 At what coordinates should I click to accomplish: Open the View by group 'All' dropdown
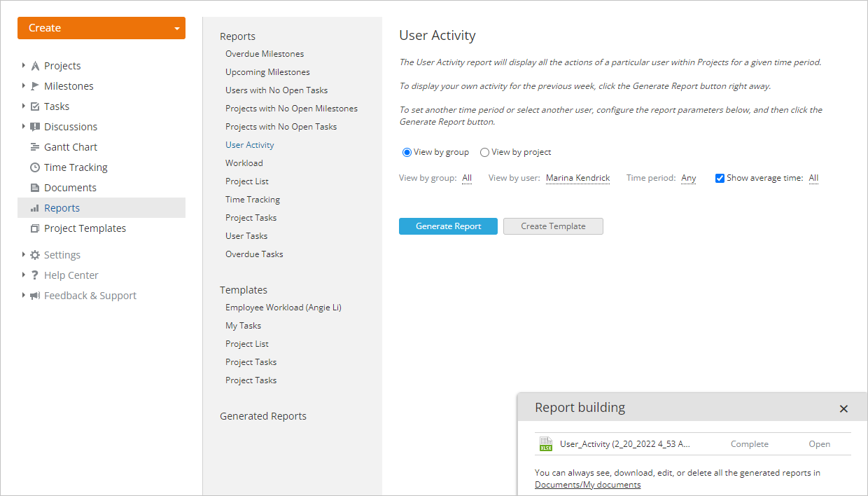(467, 178)
